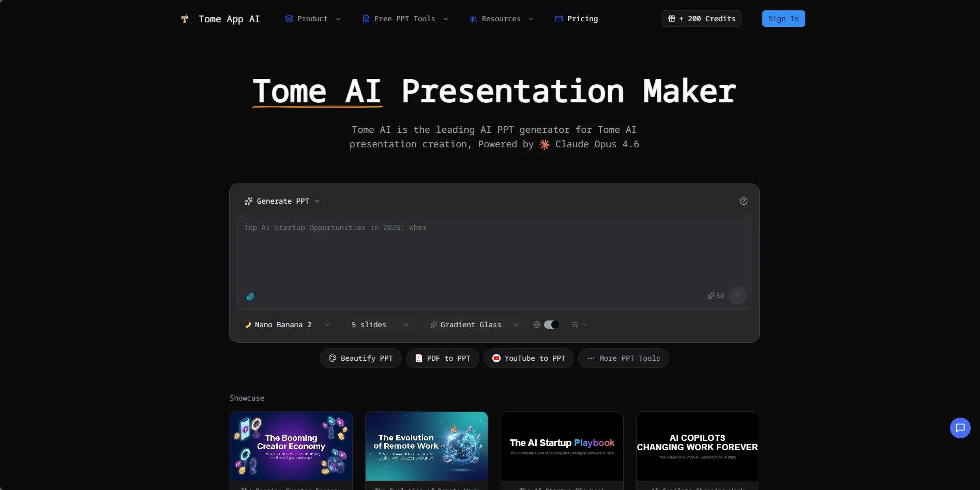Open the Free PPT Tools menu

coord(405,19)
